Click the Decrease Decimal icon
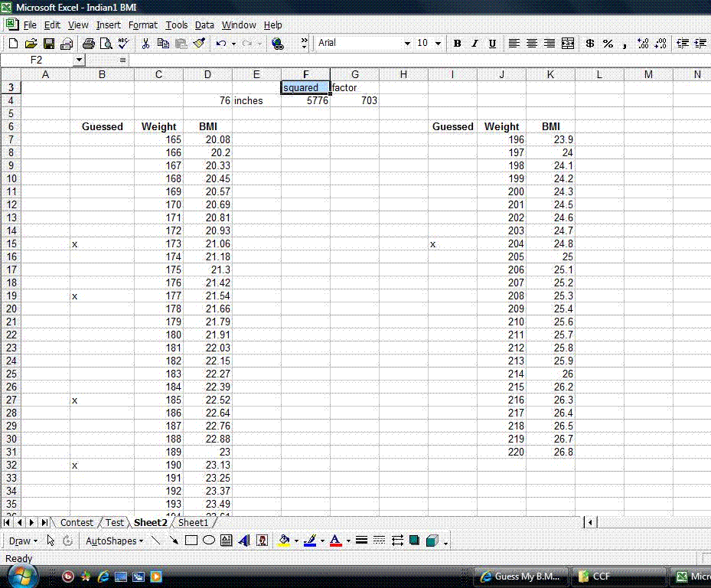This screenshot has width=711, height=588. 660,44
